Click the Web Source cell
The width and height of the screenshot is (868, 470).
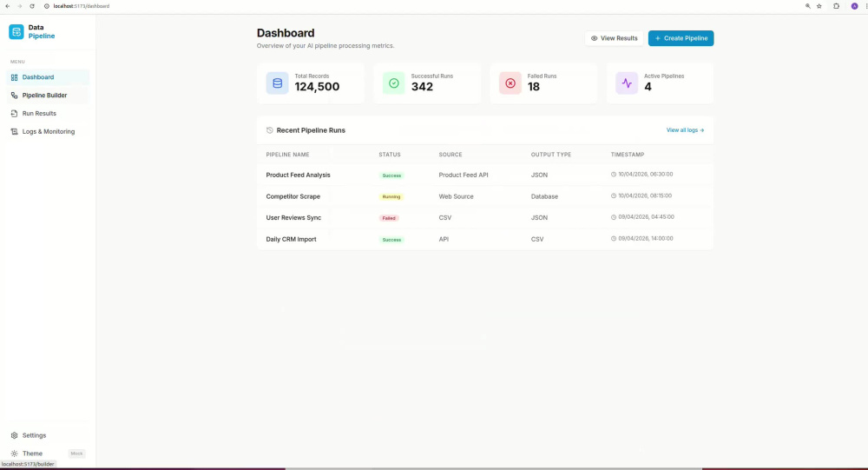(457, 196)
